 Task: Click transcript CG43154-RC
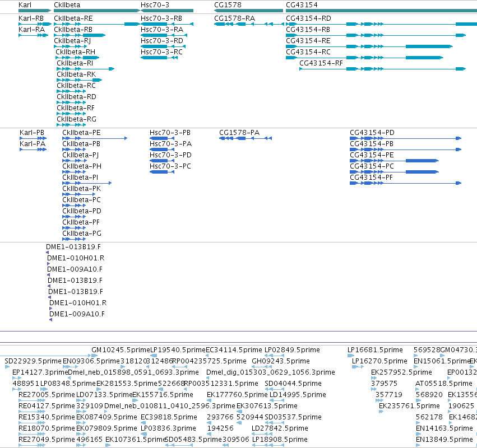pos(364,58)
